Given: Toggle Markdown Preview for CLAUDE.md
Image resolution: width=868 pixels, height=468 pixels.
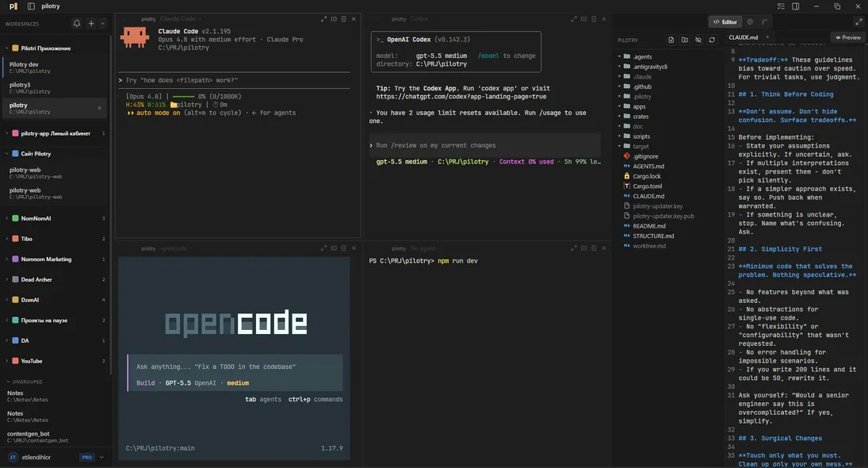Looking at the screenshot, I should pyautogui.click(x=848, y=37).
